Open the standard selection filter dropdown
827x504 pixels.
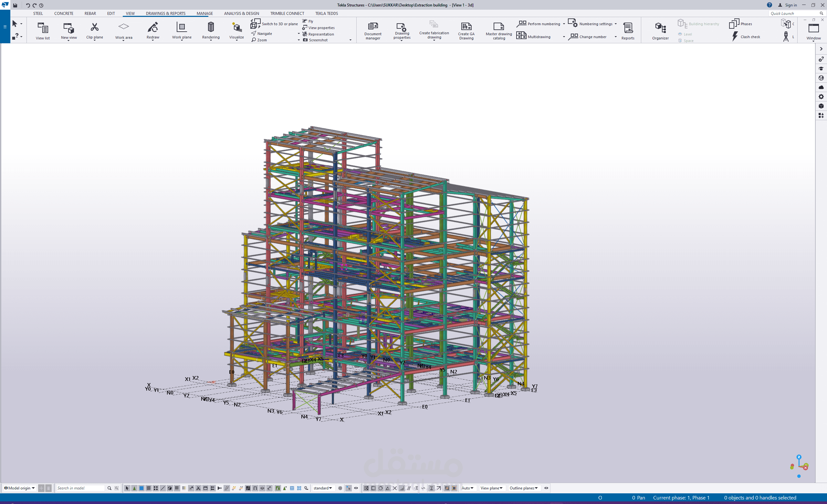pyautogui.click(x=322, y=488)
